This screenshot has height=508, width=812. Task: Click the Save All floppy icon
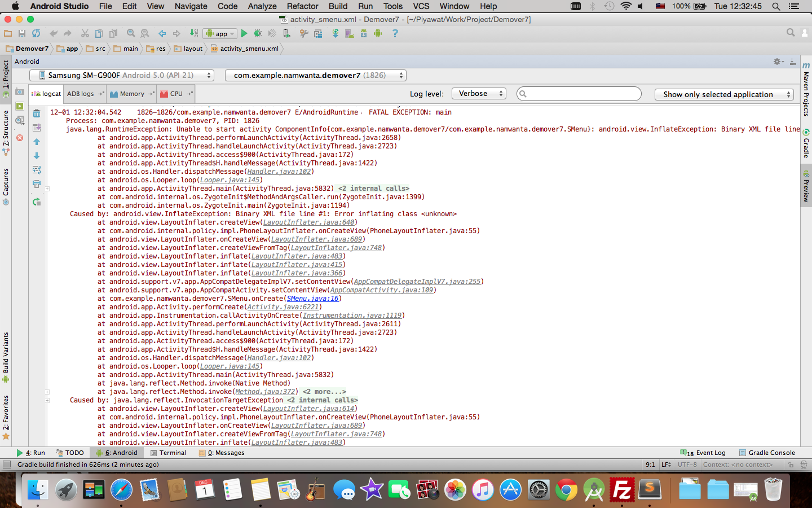point(22,33)
